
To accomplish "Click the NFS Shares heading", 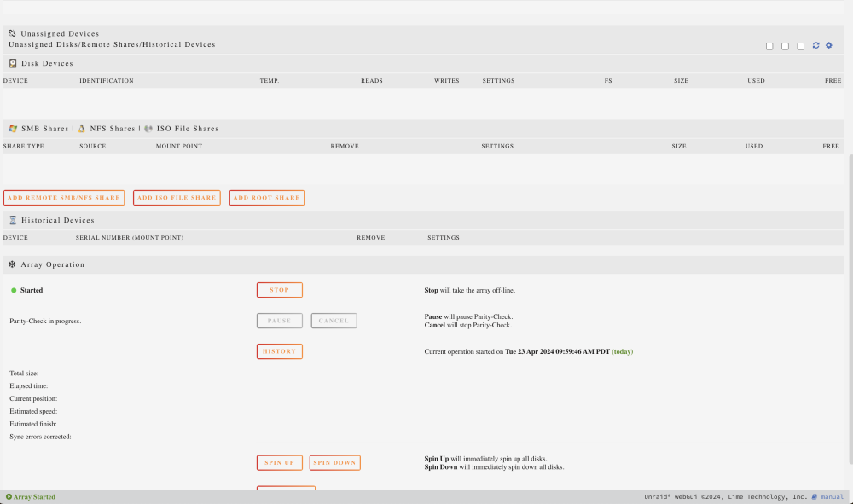I will tap(113, 129).
